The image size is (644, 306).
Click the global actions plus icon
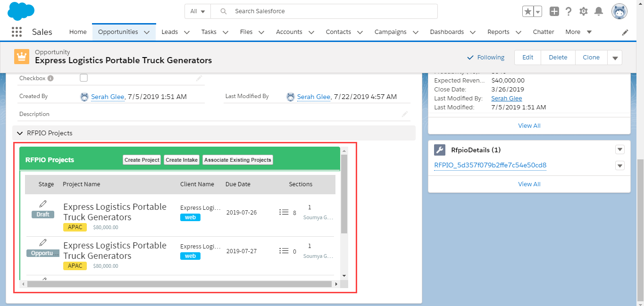[x=554, y=11]
